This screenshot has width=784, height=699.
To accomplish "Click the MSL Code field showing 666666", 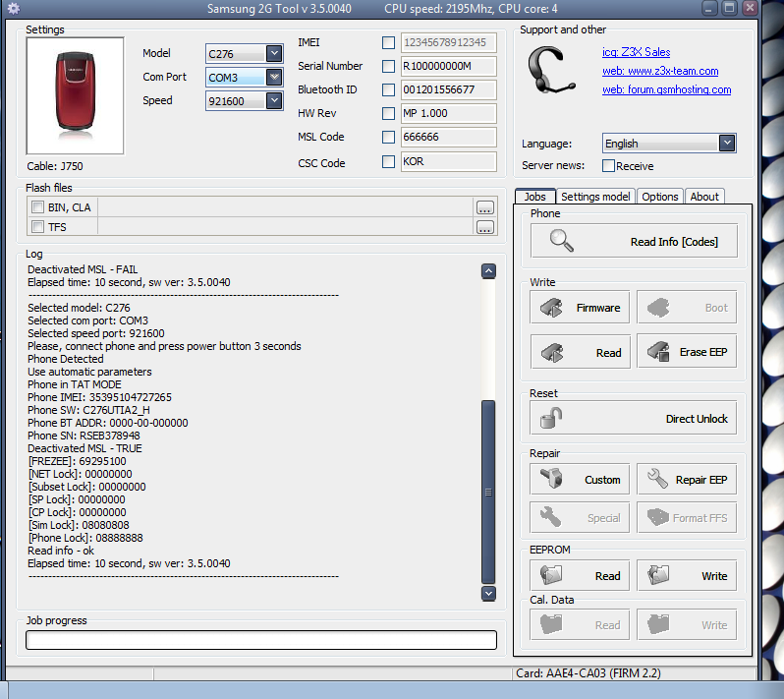I will (449, 137).
